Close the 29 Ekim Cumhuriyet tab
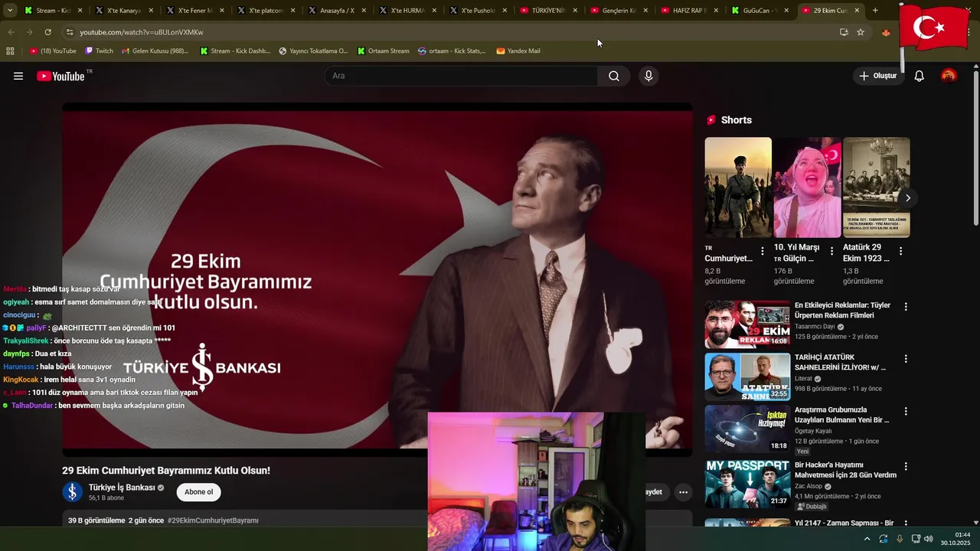Image resolution: width=980 pixels, height=551 pixels. click(x=857, y=11)
